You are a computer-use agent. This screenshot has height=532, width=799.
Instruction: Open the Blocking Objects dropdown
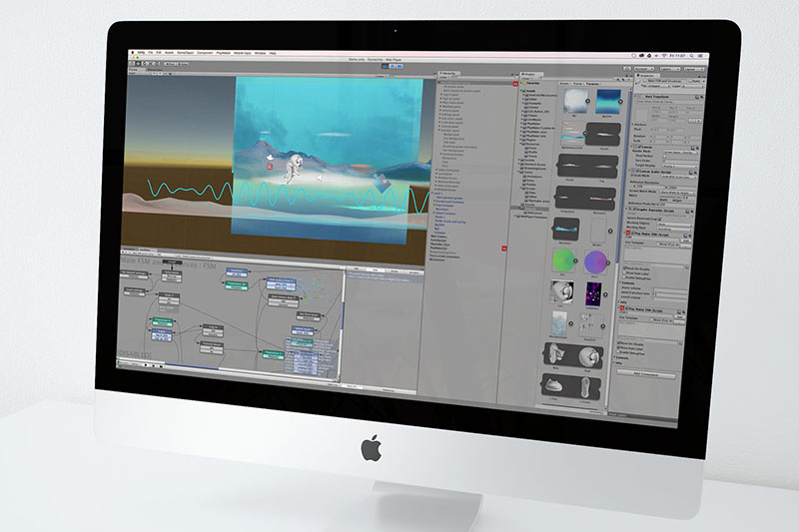(x=675, y=225)
